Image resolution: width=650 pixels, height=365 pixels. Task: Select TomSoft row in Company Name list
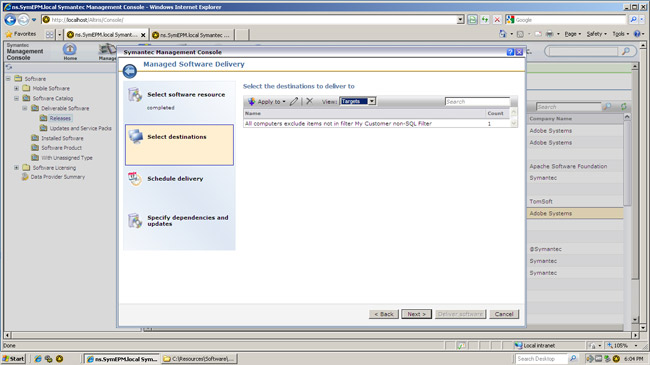coord(575,202)
